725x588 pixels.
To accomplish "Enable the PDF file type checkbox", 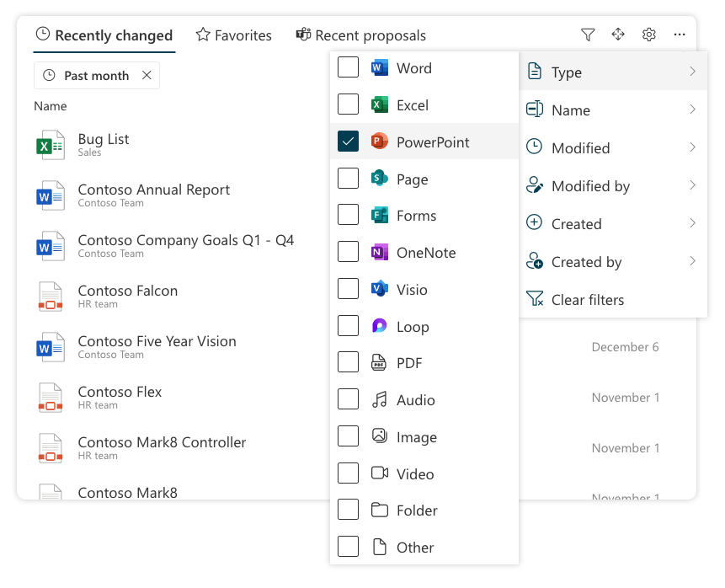I will (348, 363).
